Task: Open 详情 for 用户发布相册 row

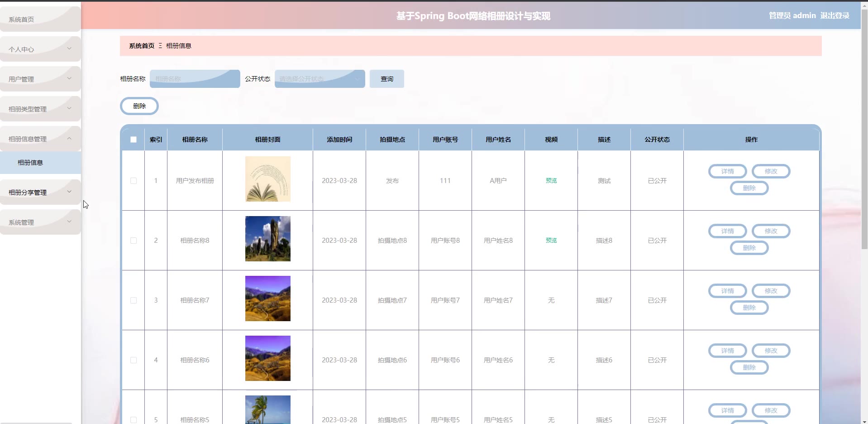Action: point(727,171)
